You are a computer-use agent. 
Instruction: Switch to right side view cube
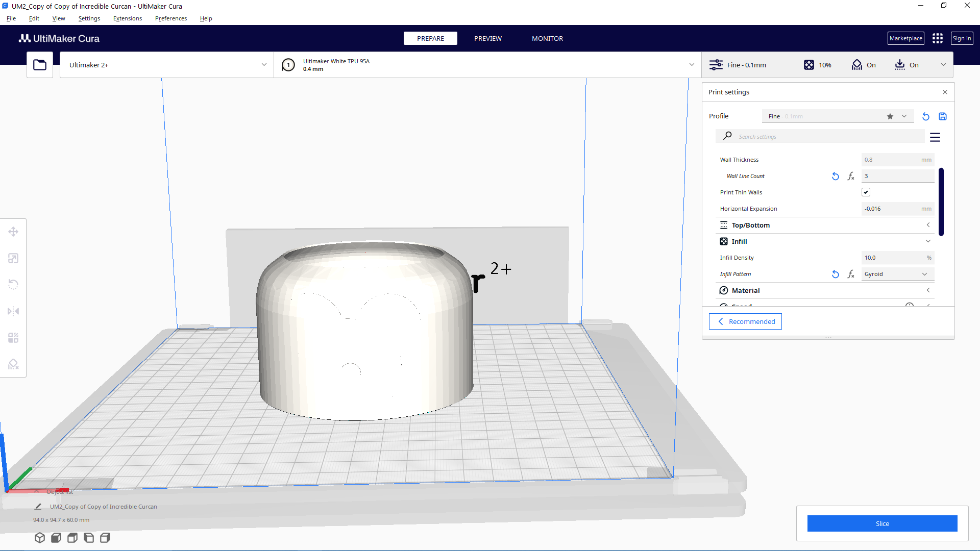[x=105, y=538]
